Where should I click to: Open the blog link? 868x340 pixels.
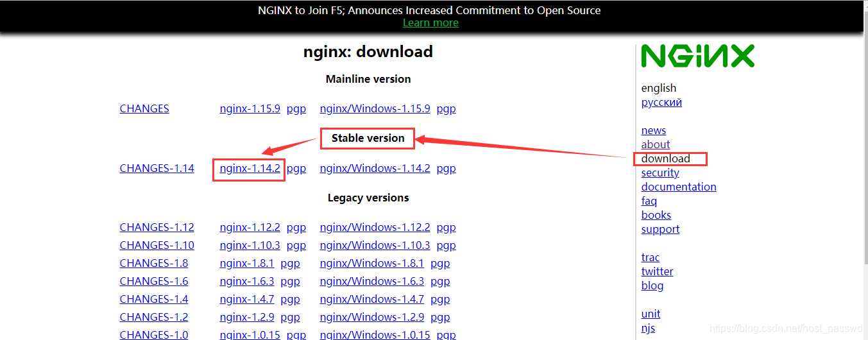click(652, 285)
